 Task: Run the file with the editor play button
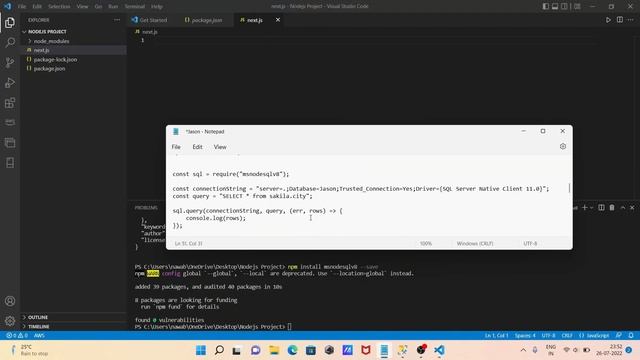[x=608, y=20]
